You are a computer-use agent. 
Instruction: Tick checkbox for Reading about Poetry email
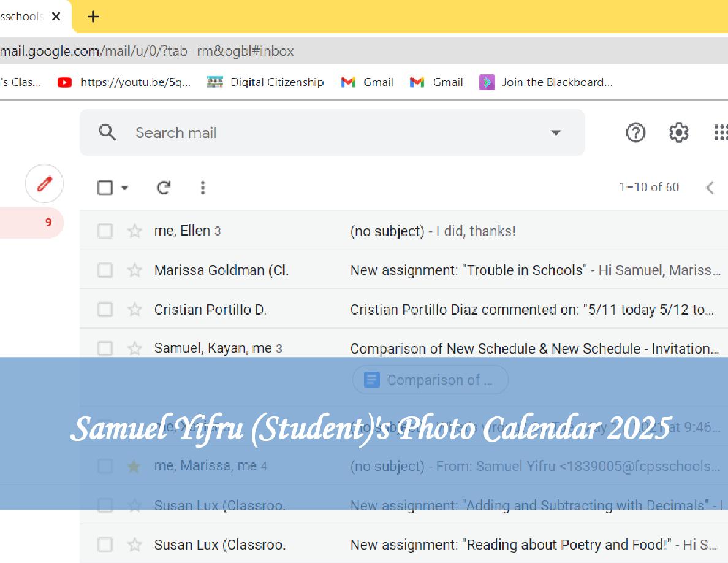click(105, 545)
